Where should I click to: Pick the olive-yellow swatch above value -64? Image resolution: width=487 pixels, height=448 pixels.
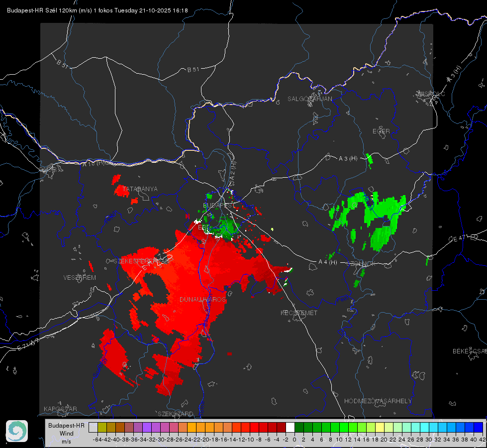[102, 427]
